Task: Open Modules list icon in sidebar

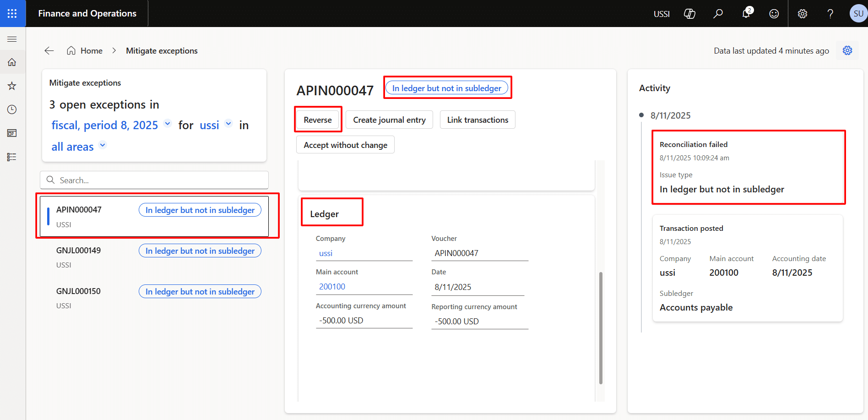Action: (x=12, y=157)
